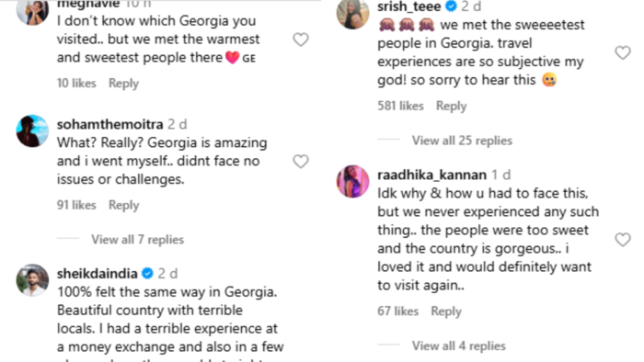Open sheikdaindia's avatar
This screenshot has height=362, width=644.
tap(32, 280)
